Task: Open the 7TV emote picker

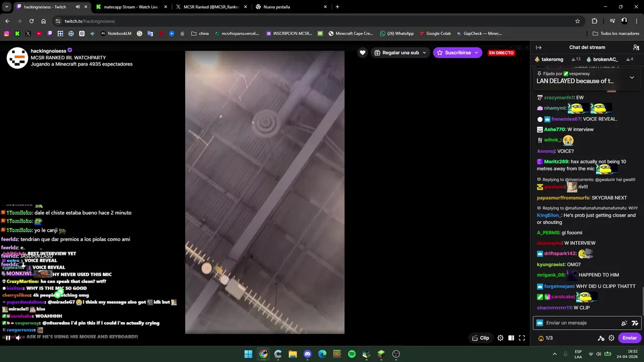Action: click(x=635, y=323)
